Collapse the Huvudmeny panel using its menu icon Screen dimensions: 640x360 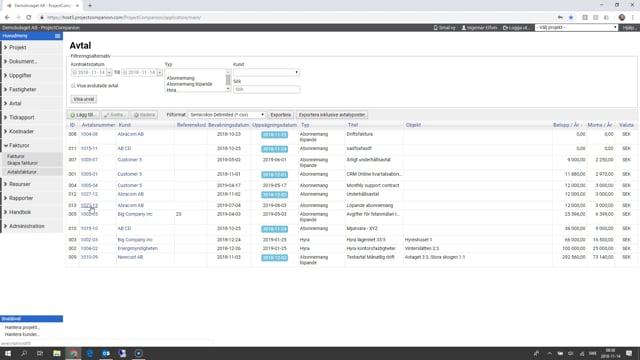coord(58,36)
